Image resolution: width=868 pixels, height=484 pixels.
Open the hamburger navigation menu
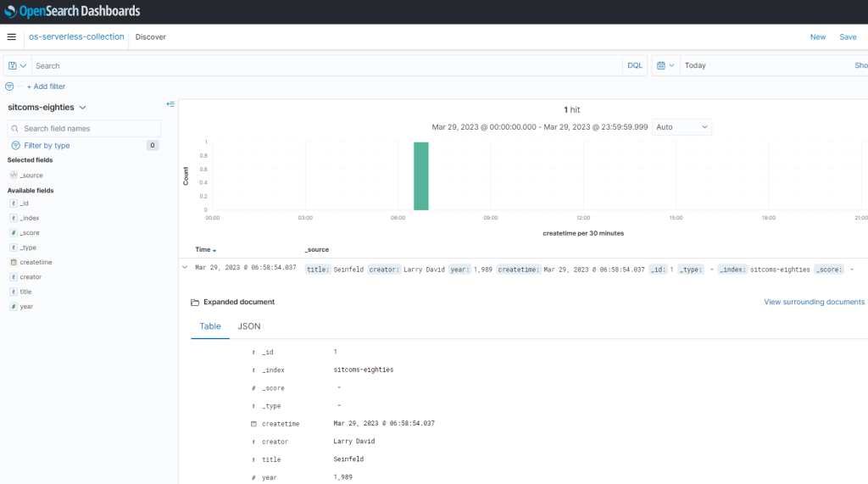click(x=12, y=37)
